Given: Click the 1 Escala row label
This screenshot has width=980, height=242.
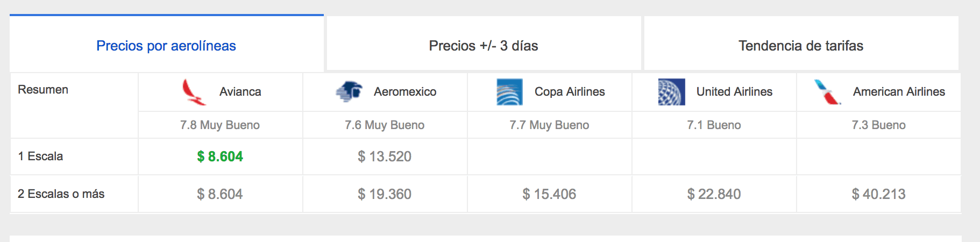Looking at the screenshot, I should tap(40, 156).
